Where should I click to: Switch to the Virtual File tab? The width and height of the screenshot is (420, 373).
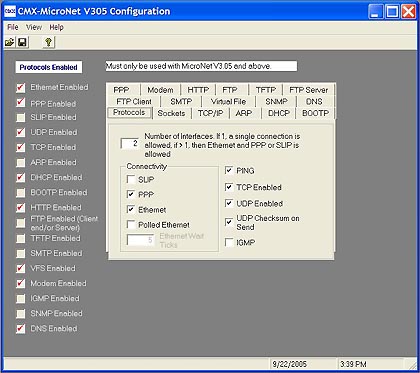tap(229, 101)
